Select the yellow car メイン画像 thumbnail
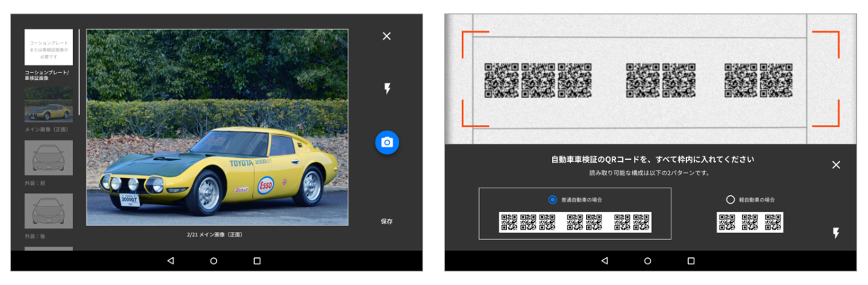 49,104
